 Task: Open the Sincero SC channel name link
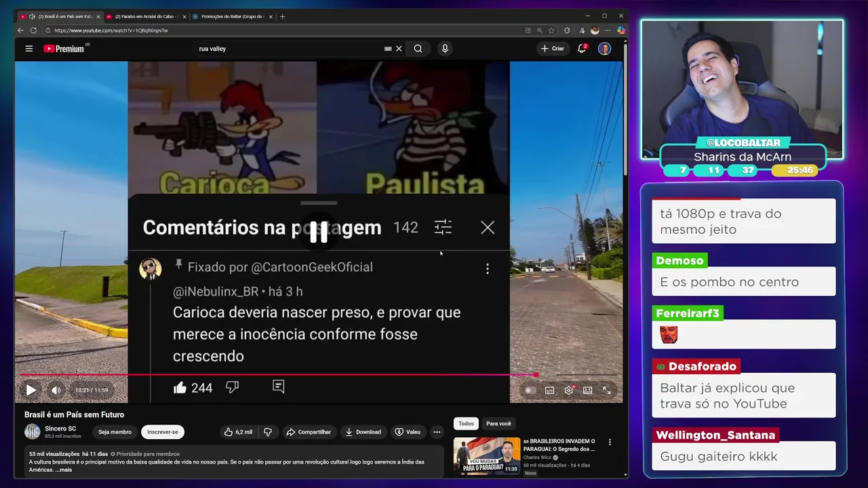tap(60, 428)
